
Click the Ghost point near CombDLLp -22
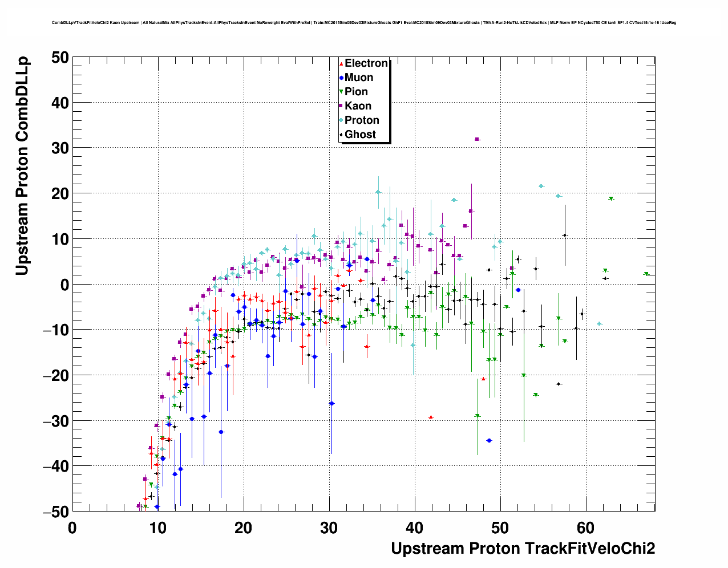(559, 384)
